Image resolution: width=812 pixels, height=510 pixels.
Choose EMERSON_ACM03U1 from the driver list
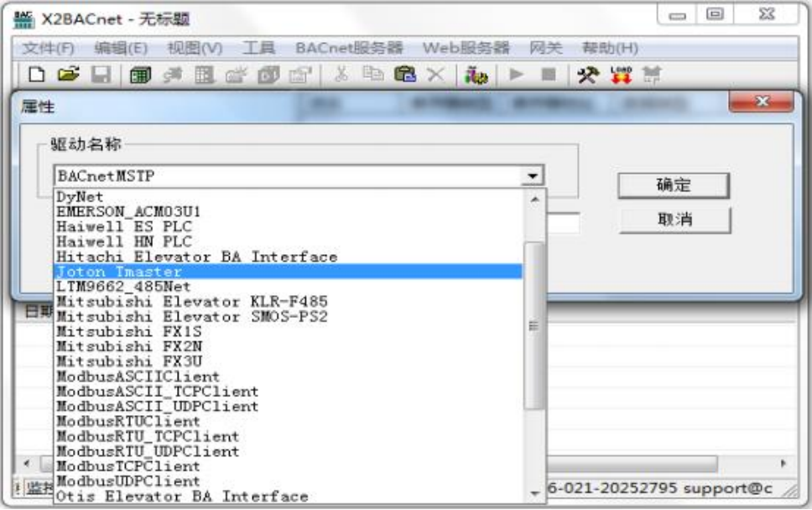(x=288, y=211)
